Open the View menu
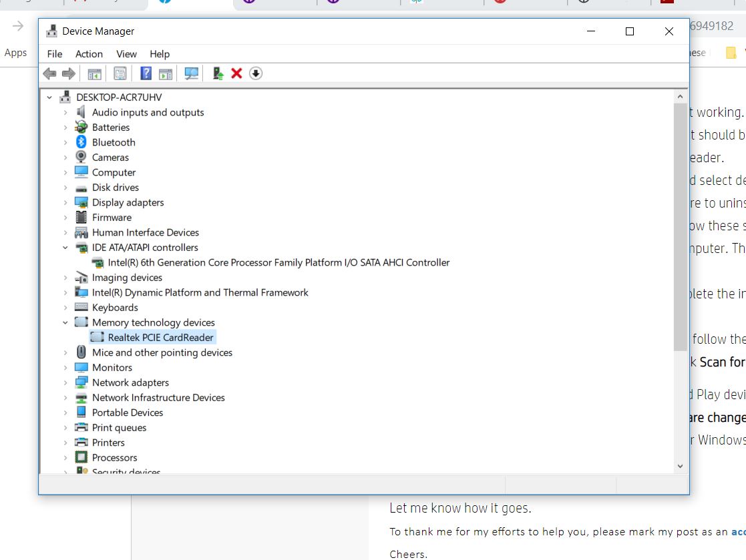 (126, 54)
